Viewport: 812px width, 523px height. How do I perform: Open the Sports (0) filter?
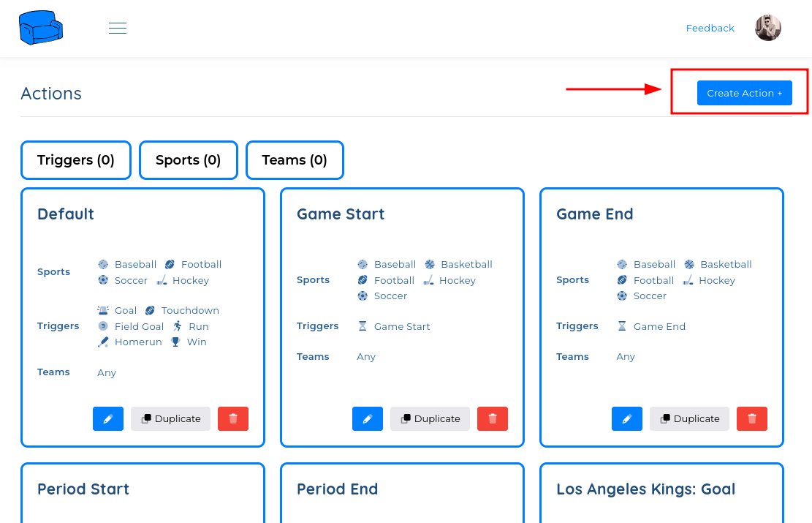point(189,160)
